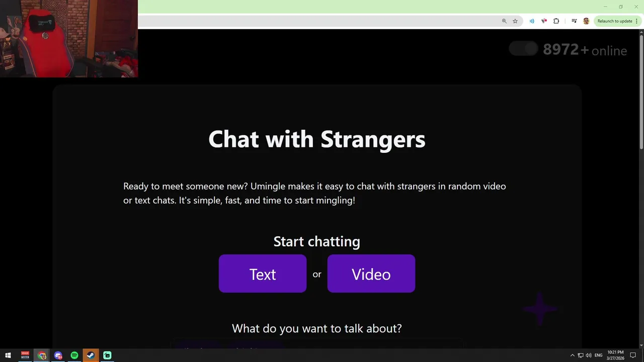The width and height of the screenshot is (644, 362).
Task: Open the network status tray icon
Action: pos(580,355)
